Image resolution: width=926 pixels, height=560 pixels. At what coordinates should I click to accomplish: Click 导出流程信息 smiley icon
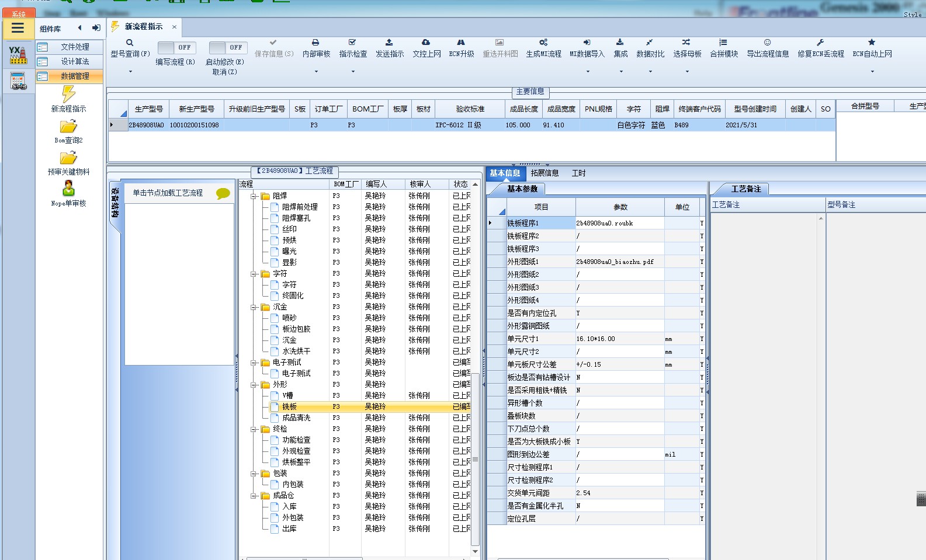point(767,43)
